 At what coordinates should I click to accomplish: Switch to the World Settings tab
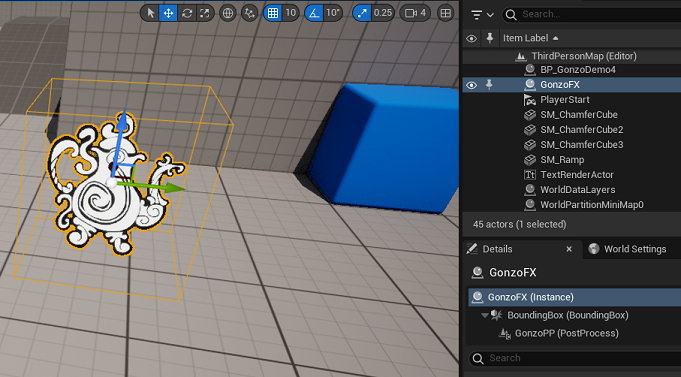627,249
